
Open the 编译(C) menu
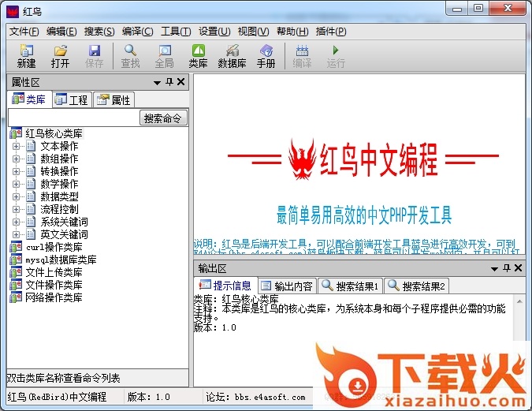(138, 32)
